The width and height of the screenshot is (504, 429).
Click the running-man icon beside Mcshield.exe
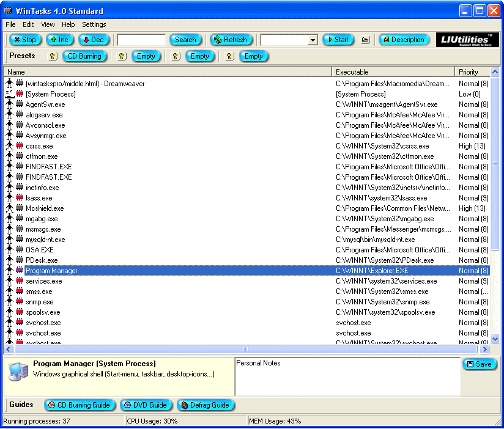pyautogui.click(x=10, y=208)
